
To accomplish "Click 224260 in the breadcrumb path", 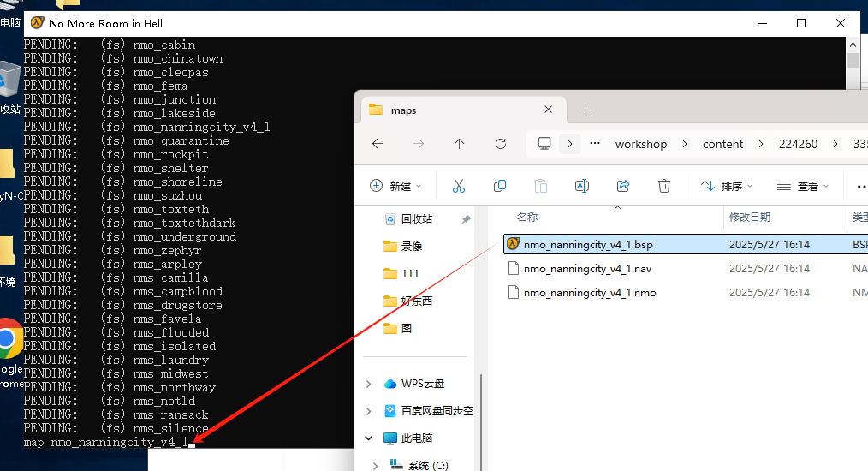I will (x=799, y=144).
